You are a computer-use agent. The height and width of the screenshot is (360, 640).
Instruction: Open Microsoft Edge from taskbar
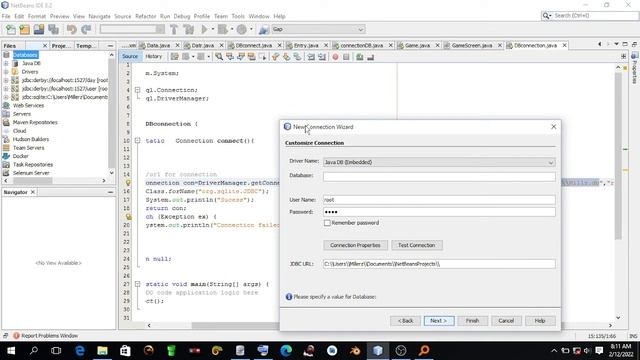pyautogui.click(x=80, y=351)
